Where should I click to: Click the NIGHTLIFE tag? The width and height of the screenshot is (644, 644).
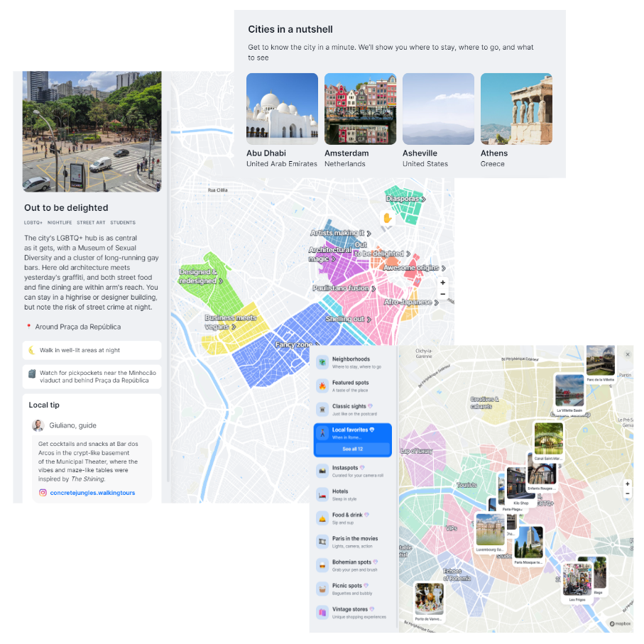click(x=60, y=223)
